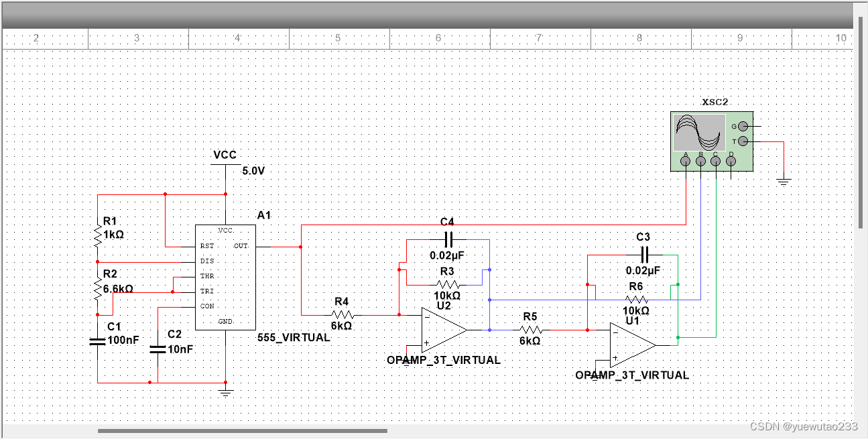Screen dimensions: 868x439
Task: Select ground symbol under 555 timer
Action: click(x=225, y=392)
